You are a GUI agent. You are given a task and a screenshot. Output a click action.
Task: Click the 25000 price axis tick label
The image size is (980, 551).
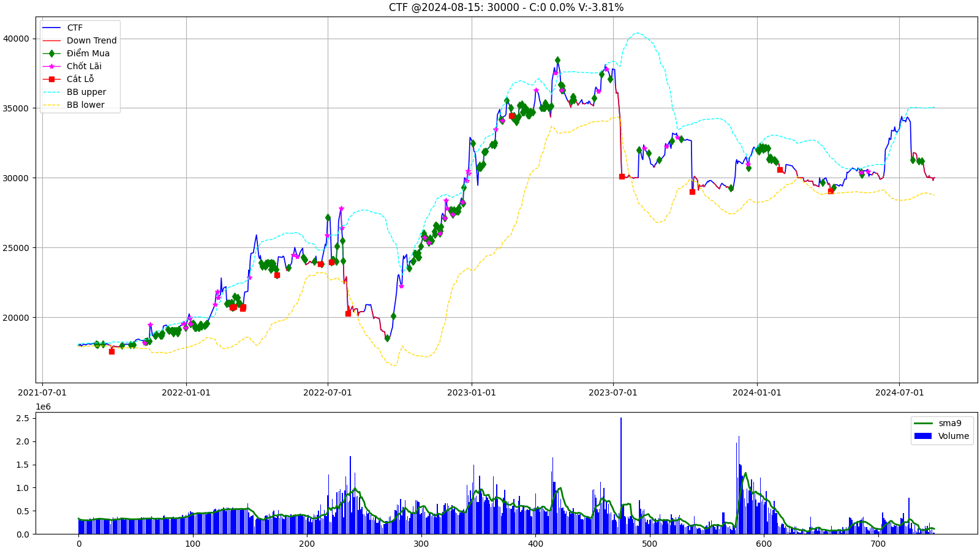[16, 248]
